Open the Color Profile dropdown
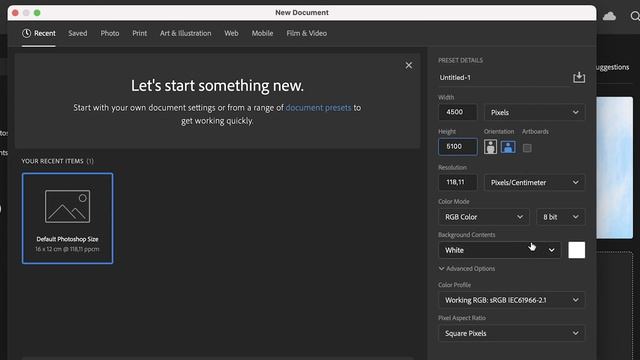 click(511, 300)
